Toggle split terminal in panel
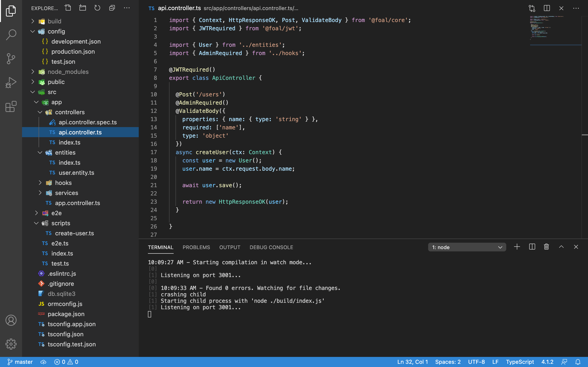Screen dimensions: 588x367 [x=532, y=247]
